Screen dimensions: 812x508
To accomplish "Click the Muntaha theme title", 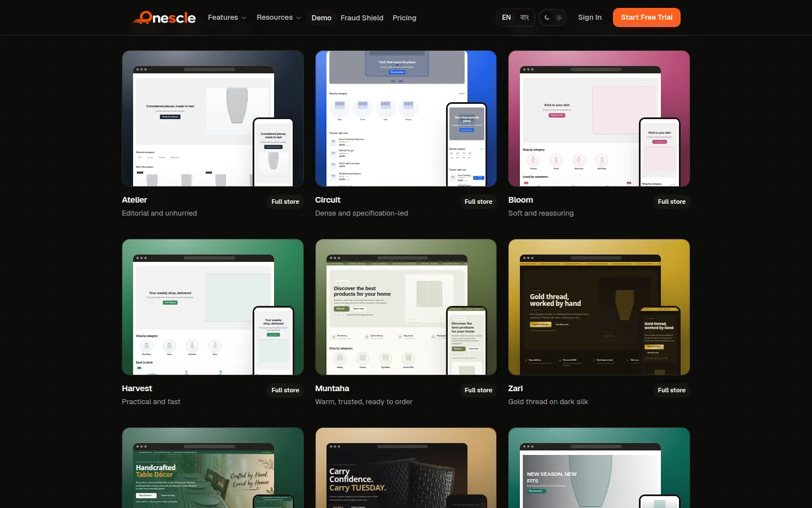I will click(332, 388).
